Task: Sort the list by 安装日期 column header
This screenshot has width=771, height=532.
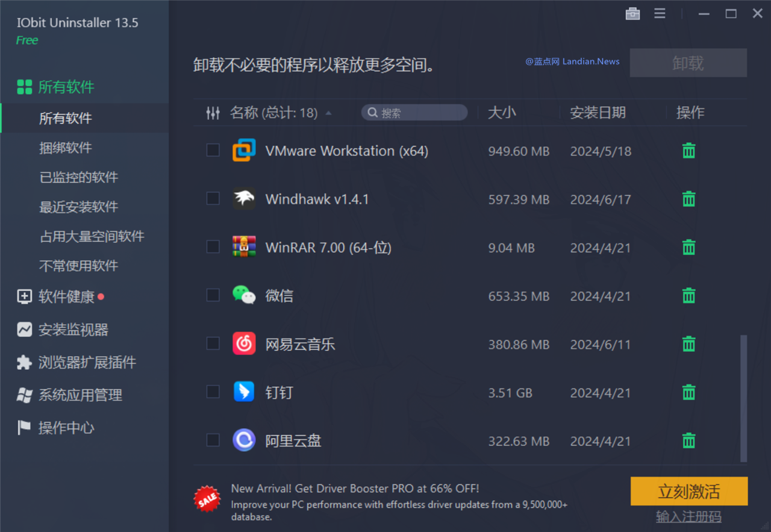Action: (598, 113)
